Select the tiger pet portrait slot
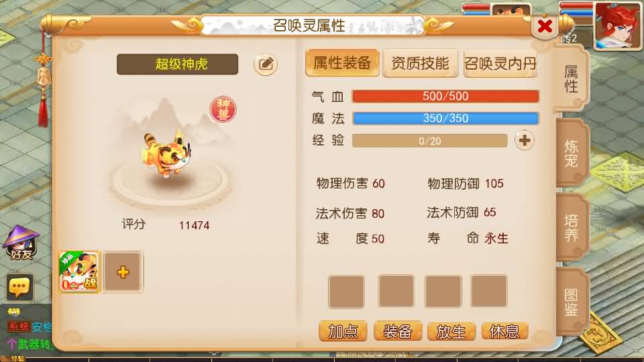The image size is (644, 362). [x=79, y=271]
